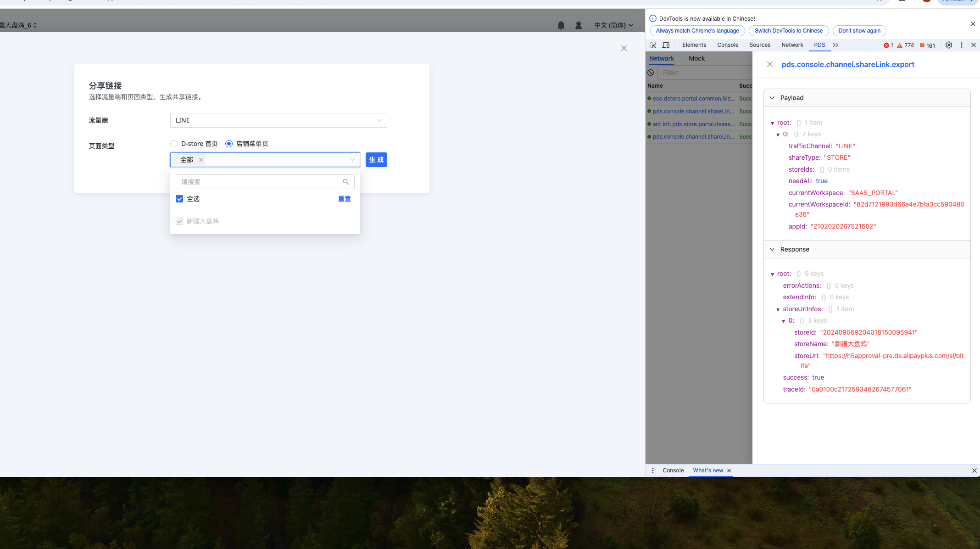Screen dimensions: 980x549
Task: Uncheck the 全选 checkbox
Action: pyautogui.click(x=179, y=199)
